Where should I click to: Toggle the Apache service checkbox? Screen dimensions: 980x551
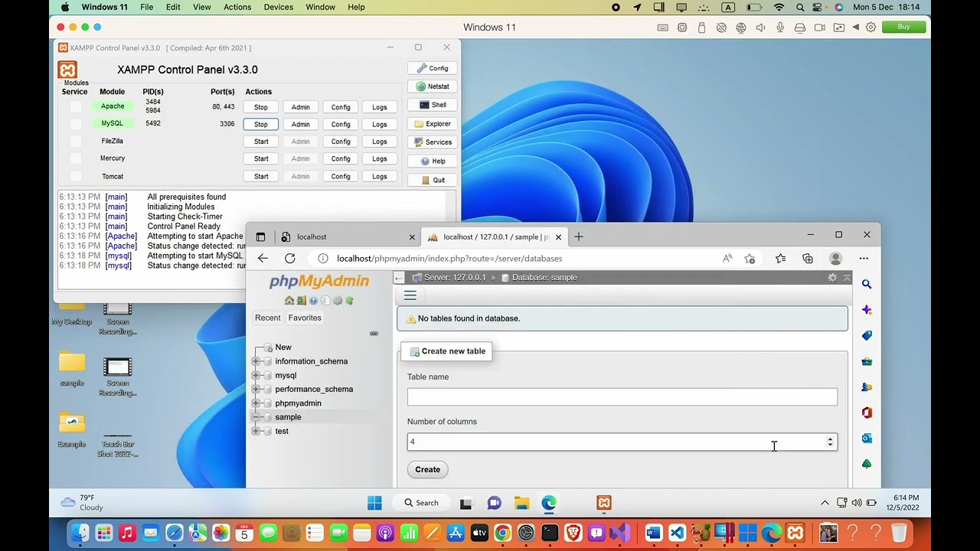tap(75, 106)
